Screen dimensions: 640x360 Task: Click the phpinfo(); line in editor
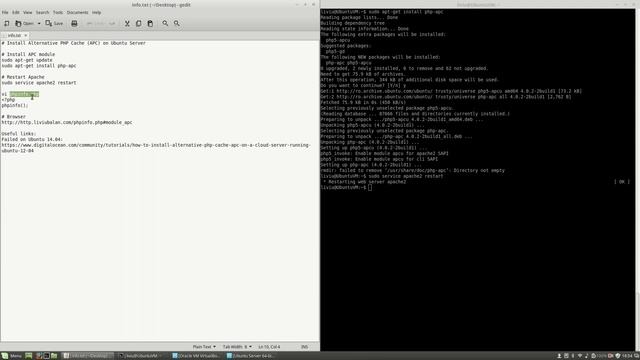[x=15, y=105]
